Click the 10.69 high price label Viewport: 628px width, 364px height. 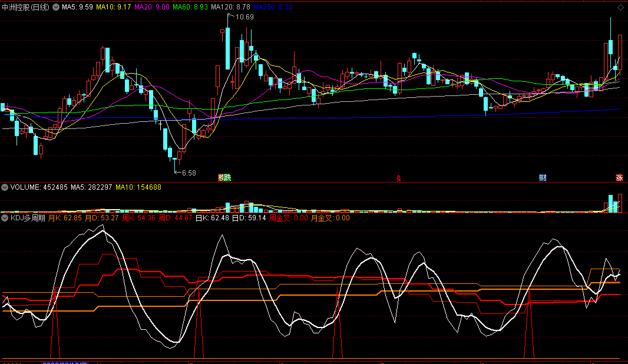[244, 17]
